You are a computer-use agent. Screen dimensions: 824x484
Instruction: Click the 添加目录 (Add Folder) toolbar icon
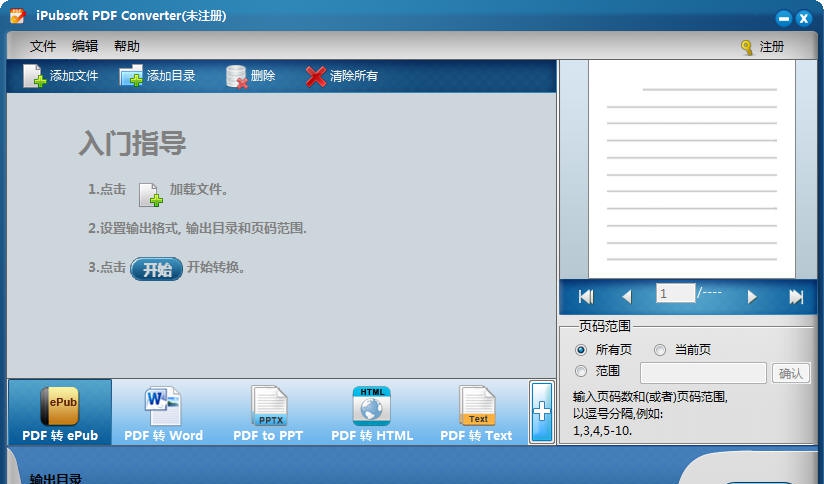click(131, 76)
